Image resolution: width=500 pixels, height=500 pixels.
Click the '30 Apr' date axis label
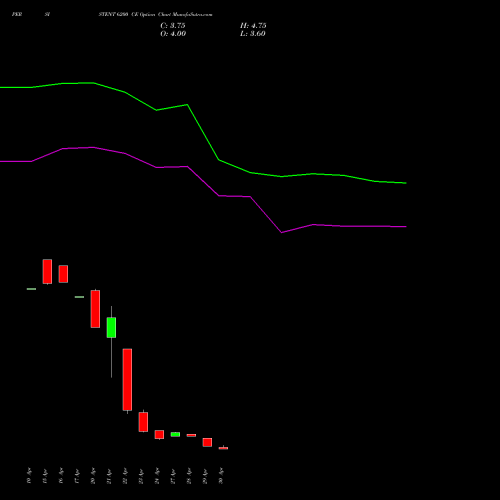click(x=221, y=476)
